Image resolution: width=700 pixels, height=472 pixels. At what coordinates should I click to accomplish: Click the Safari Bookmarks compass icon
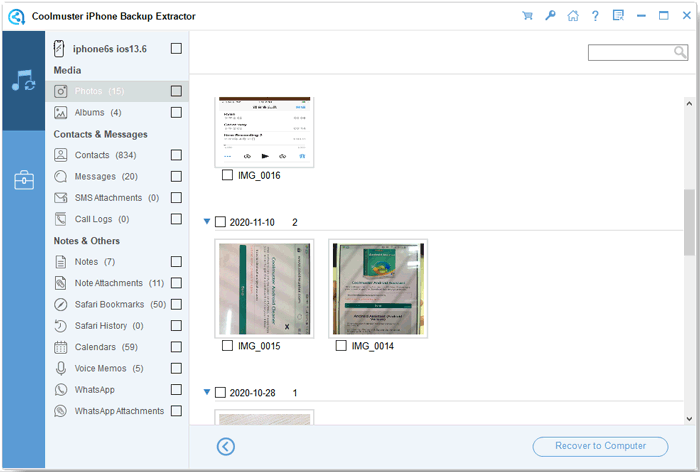pos(61,305)
